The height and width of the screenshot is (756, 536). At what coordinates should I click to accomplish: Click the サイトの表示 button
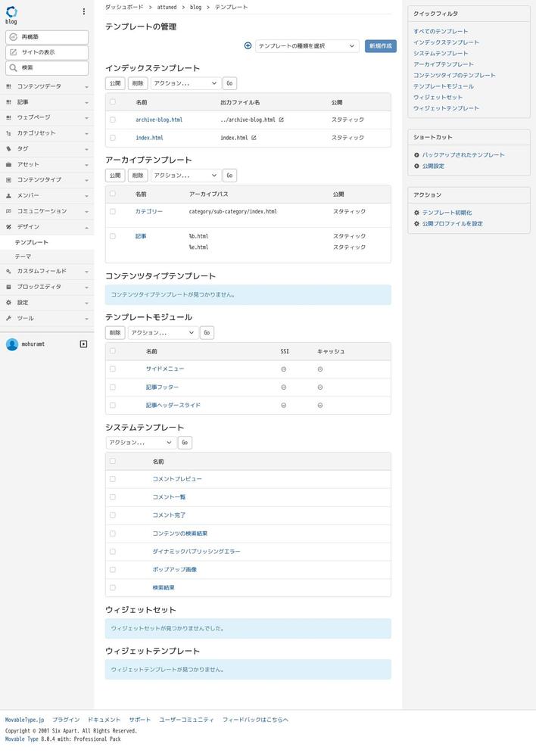coord(47,52)
